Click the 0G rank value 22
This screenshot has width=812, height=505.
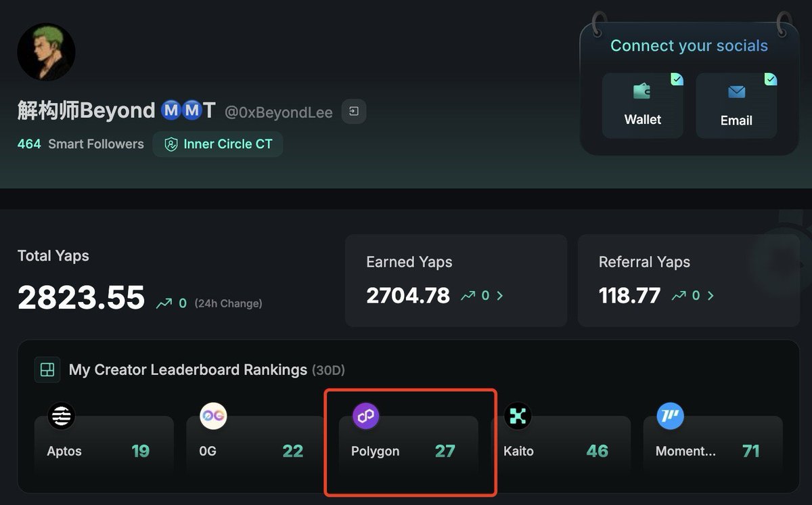(293, 452)
